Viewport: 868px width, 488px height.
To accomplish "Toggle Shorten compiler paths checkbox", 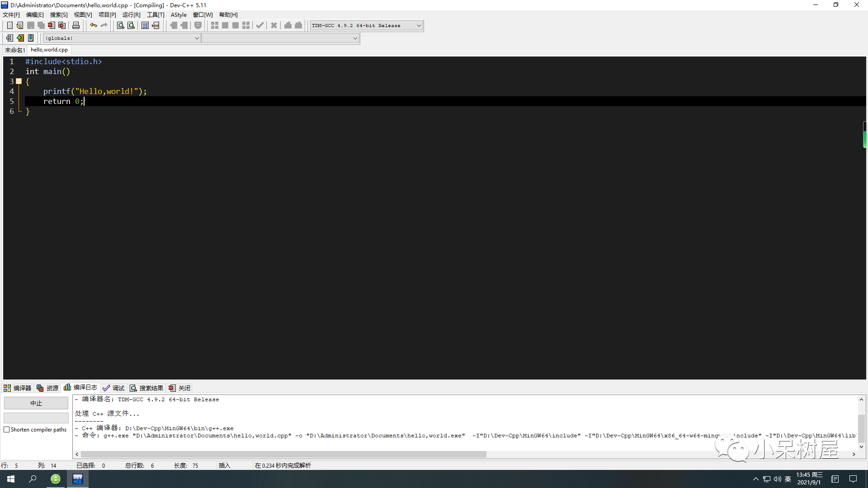I will (x=7, y=430).
